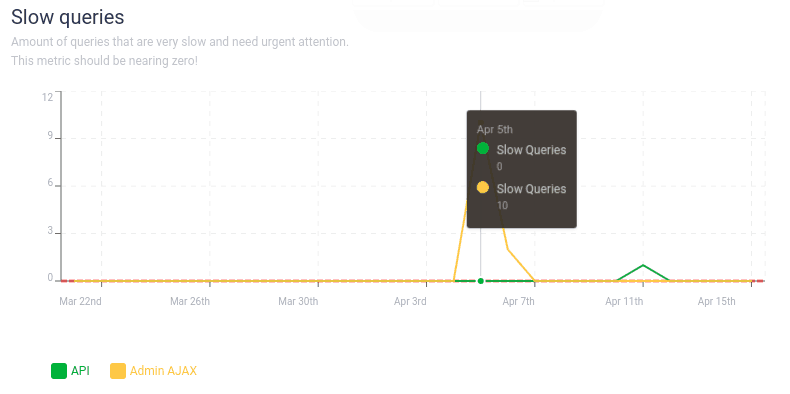Click the yellow dot icon in tooltip
Viewport: 790px width, 394px height.
point(483,187)
